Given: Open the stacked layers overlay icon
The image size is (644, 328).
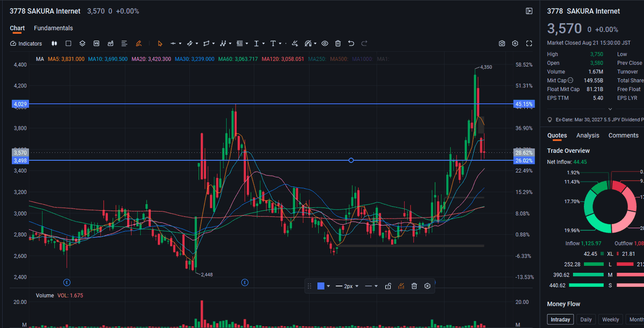Looking at the screenshot, I should click(83, 43).
